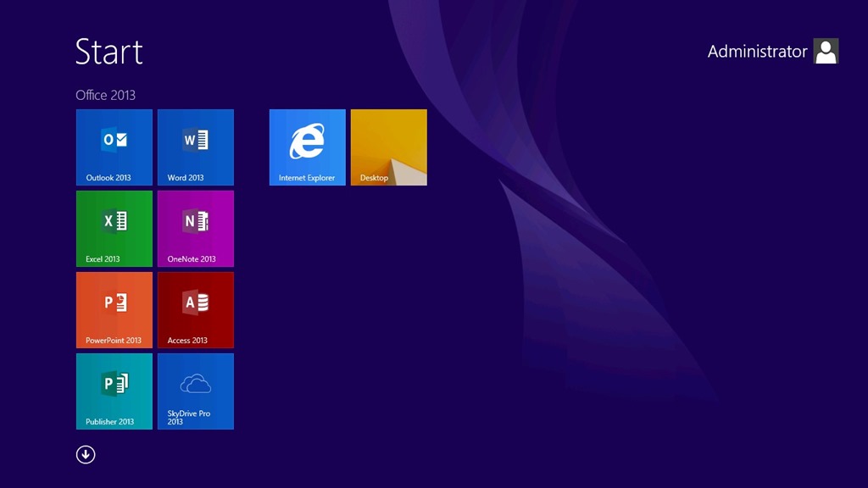Show all apps with the down arrow button
The image size is (868, 488).
pyautogui.click(x=86, y=455)
